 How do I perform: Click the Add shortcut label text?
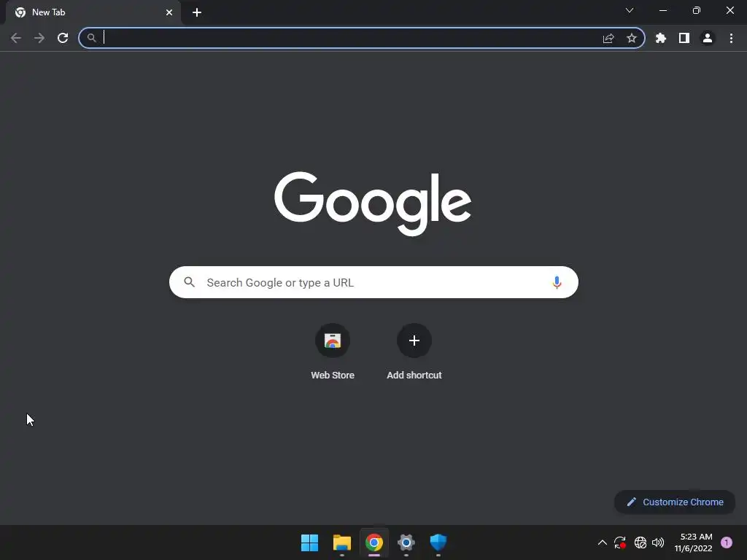(x=414, y=376)
